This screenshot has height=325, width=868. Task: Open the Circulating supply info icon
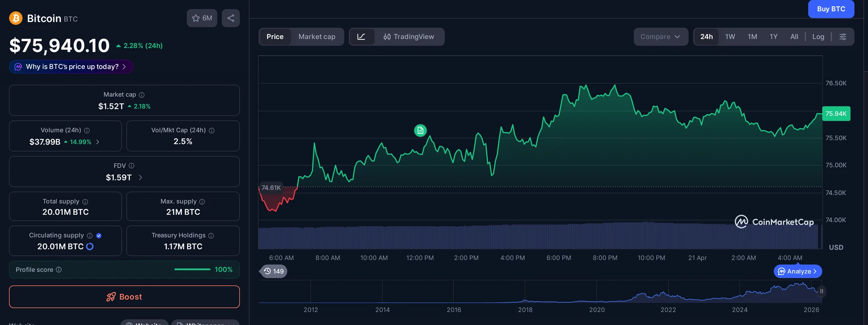point(90,235)
